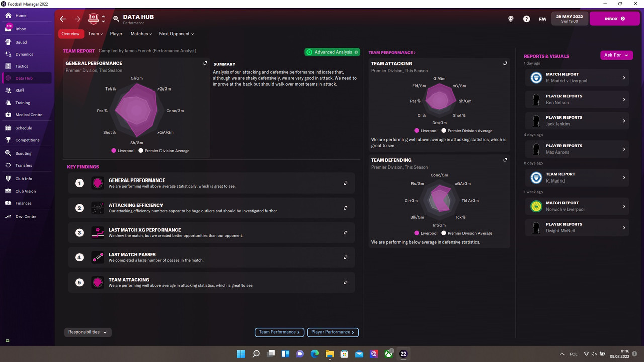
Task: Select the Player tab
Action: tap(116, 34)
